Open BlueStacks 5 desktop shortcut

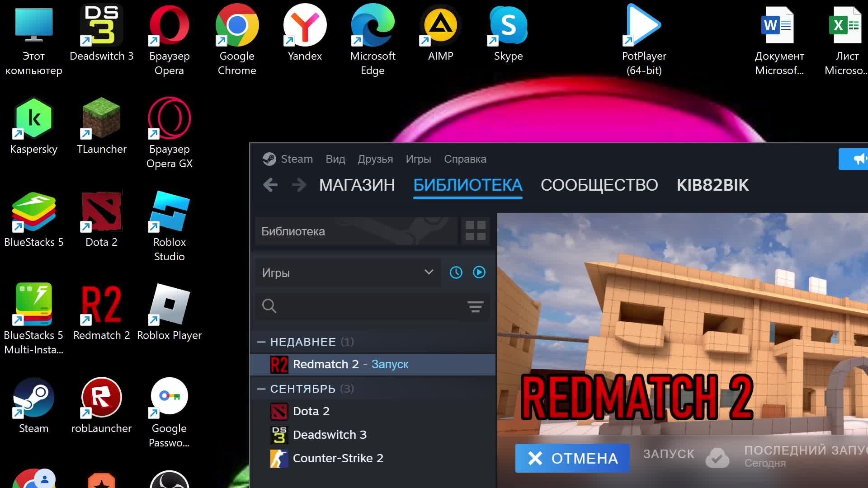point(34,219)
